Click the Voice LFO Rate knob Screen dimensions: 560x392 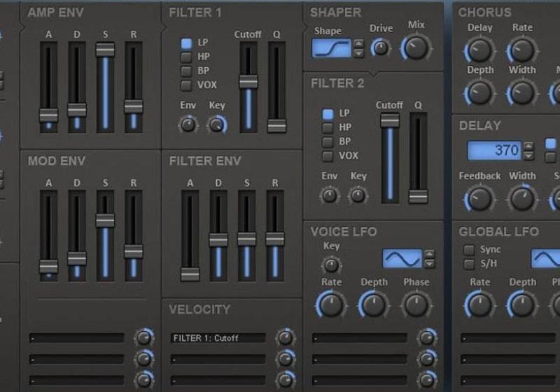(x=331, y=305)
